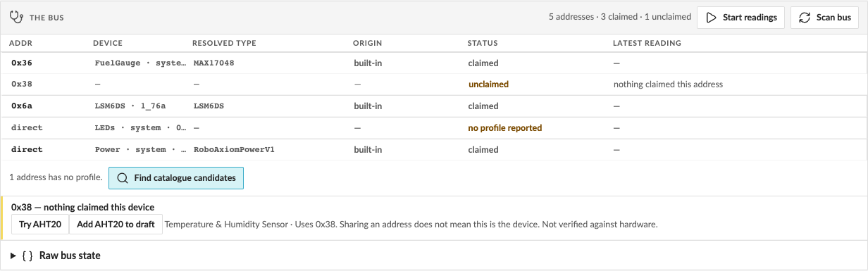868x271 pixels.
Task: Add AHT20 to draft
Action: point(116,225)
